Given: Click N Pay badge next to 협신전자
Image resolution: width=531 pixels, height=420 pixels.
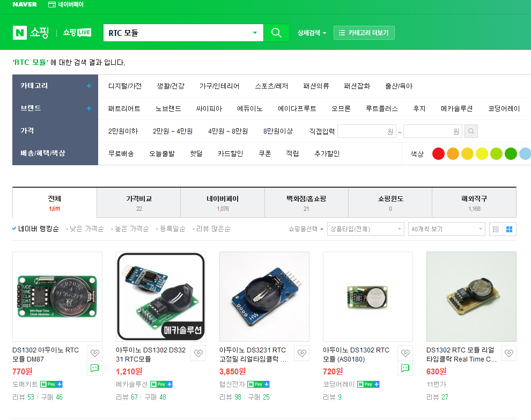Looking at the screenshot, I should [258, 385].
